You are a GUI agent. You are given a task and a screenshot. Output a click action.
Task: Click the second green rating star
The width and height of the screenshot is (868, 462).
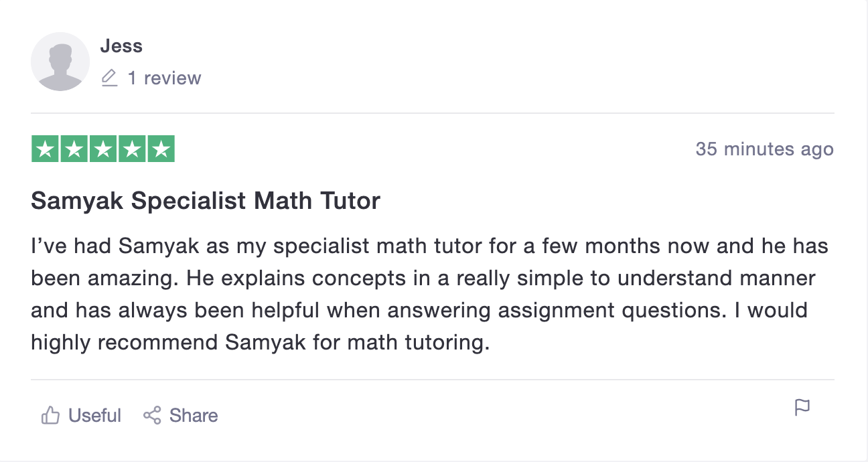tap(74, 149)
